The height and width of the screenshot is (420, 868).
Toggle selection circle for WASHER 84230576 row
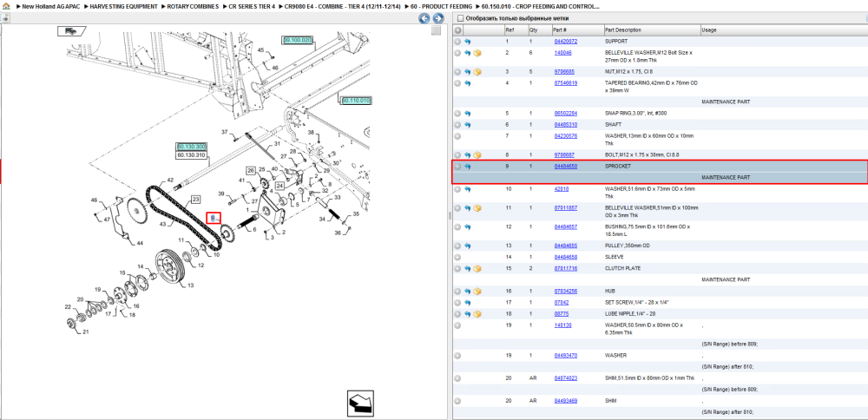457,136
